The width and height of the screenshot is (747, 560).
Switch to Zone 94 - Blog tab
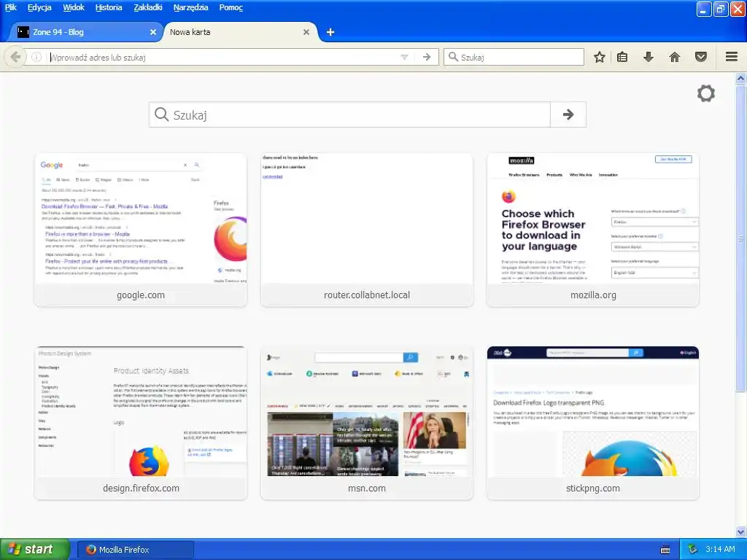(88, 32)
